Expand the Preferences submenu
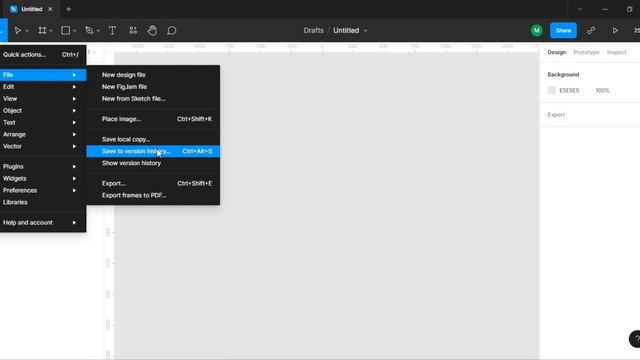 point(43,190)
